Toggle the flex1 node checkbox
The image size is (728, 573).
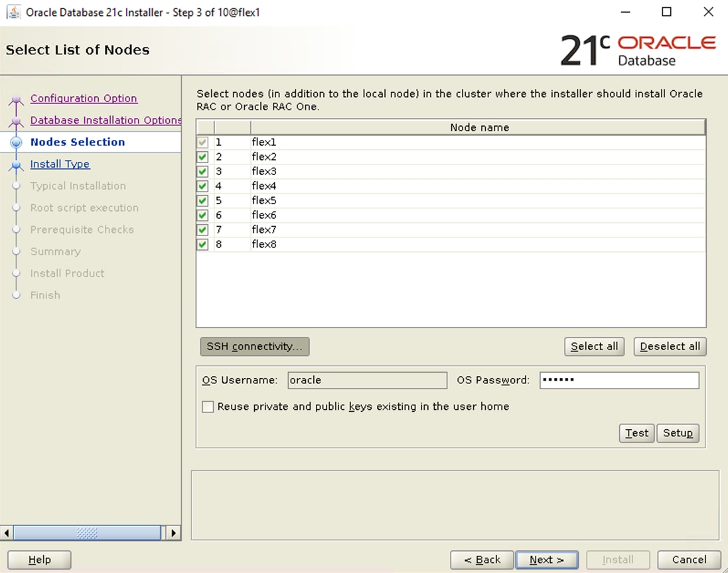click(x=202, y=142)
